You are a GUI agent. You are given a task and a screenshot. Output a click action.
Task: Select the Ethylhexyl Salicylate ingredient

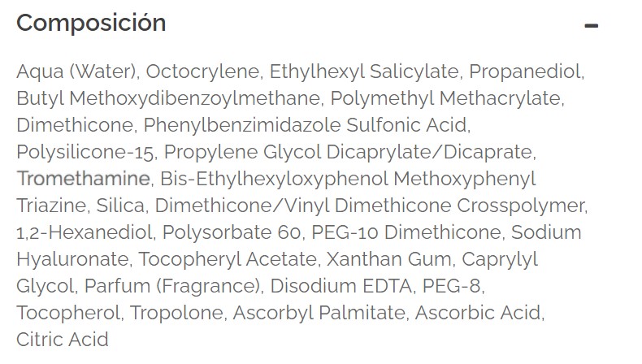tap(364, 71)
